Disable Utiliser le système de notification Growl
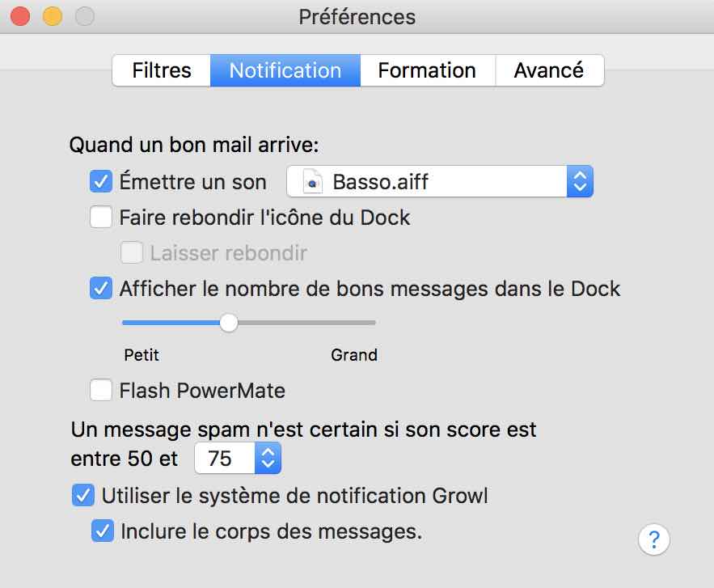The image size is (714, 588). 83,496
